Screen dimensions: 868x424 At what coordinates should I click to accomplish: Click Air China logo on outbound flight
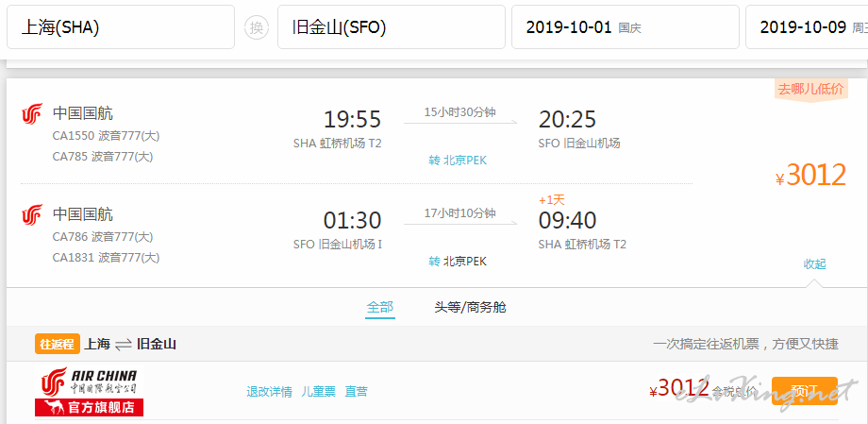pos(32,113)
